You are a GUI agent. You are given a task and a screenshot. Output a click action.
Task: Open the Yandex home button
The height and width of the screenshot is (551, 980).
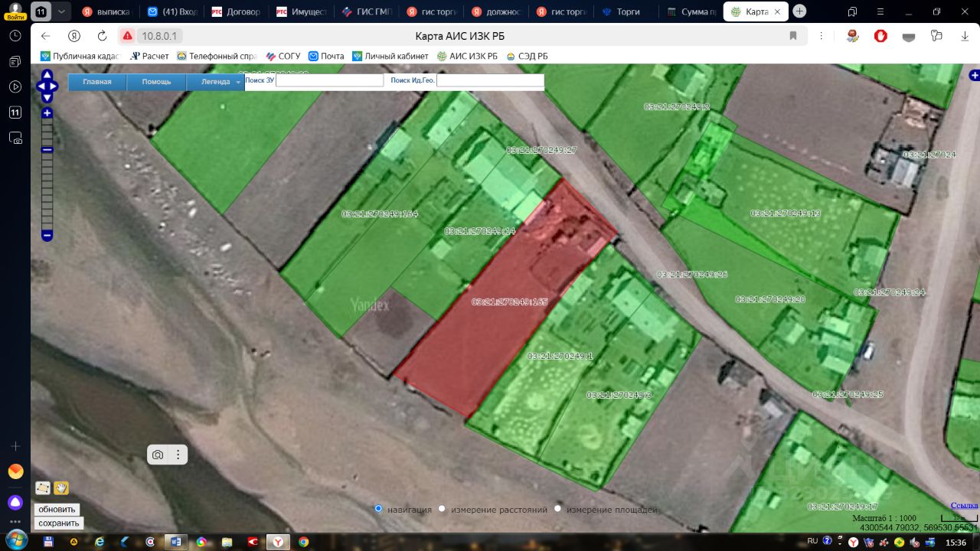(x=74, y=36)
